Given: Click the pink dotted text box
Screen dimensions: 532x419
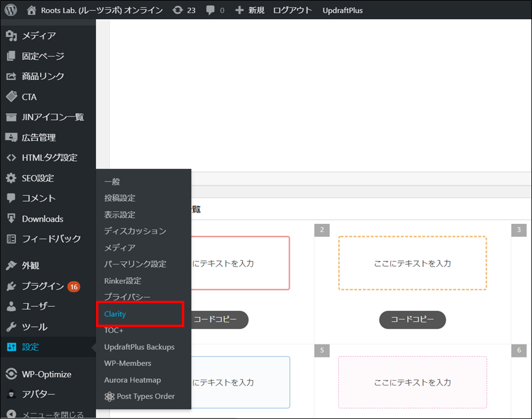Looking at the screenshot, I should pyautogui.click(x=412, y=382).
